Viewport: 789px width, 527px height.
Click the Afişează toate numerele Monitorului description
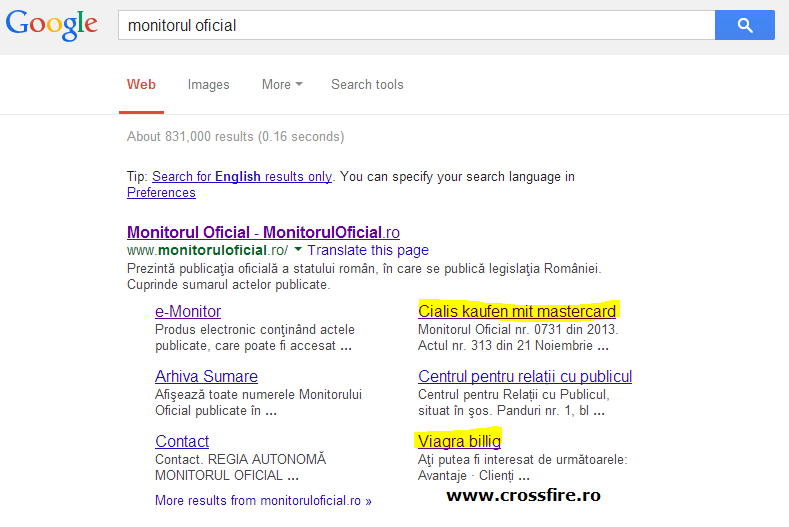click(x=258, y=403)
